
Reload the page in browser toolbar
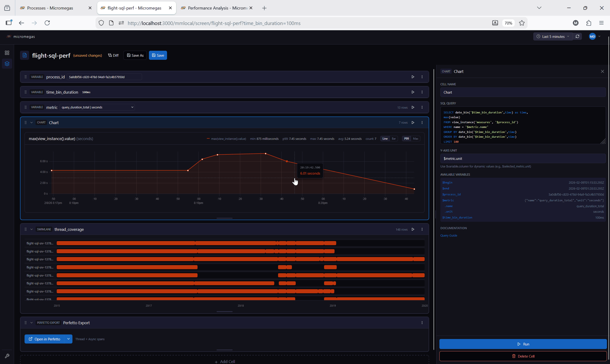(x=47, y=23)
